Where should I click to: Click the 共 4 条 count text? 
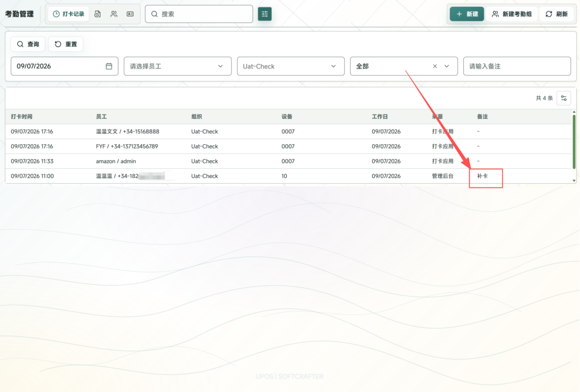[544, 98]
